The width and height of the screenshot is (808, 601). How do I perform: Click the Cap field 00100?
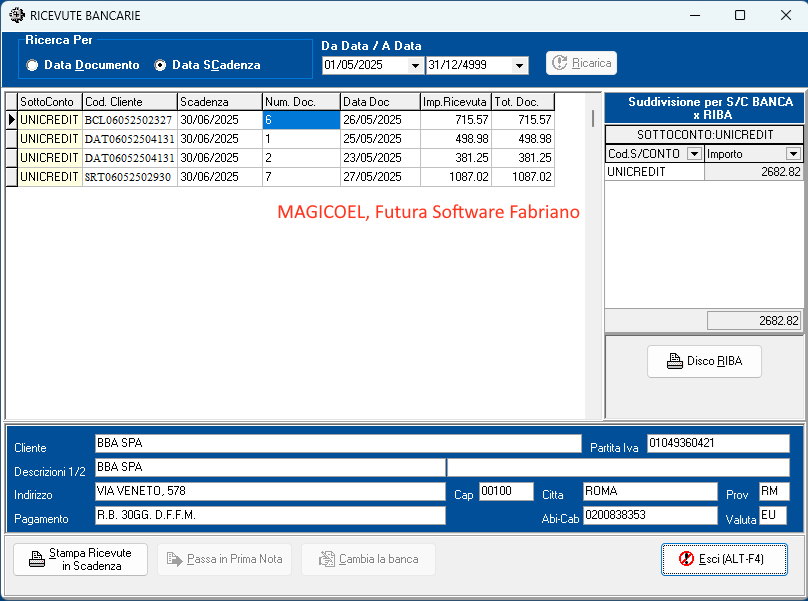(506, 491)
